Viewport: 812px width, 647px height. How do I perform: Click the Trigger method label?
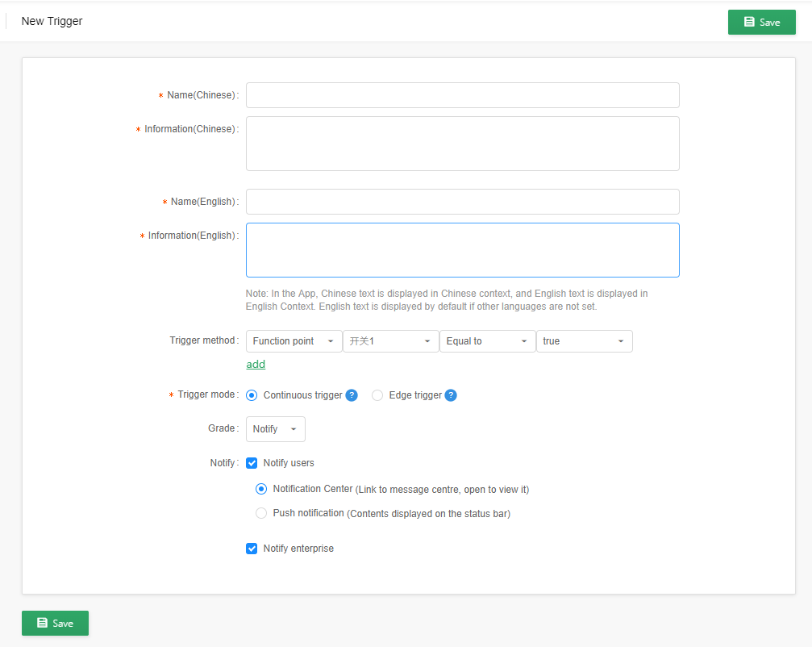click(x=204, y=340)
